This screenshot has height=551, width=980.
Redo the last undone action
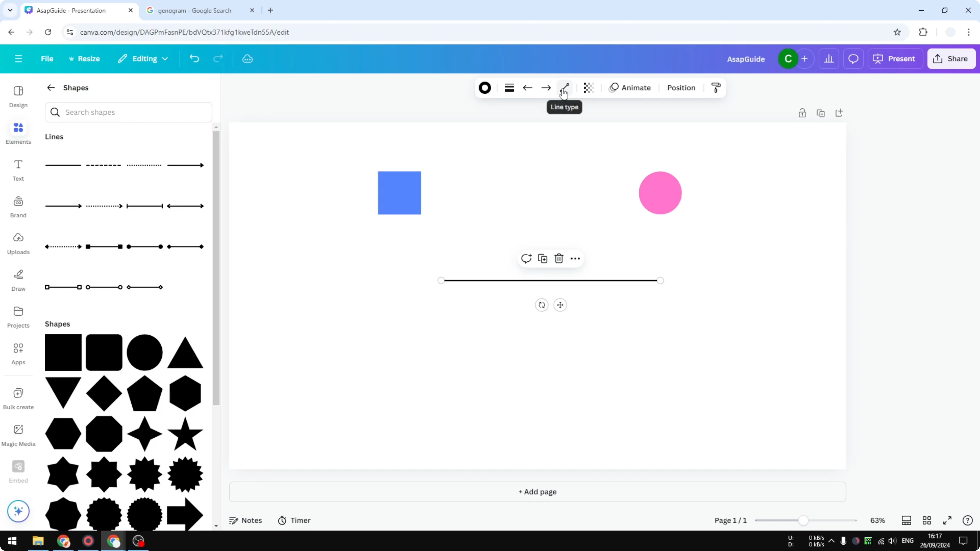pyautogui.click(x=218, y=59)
